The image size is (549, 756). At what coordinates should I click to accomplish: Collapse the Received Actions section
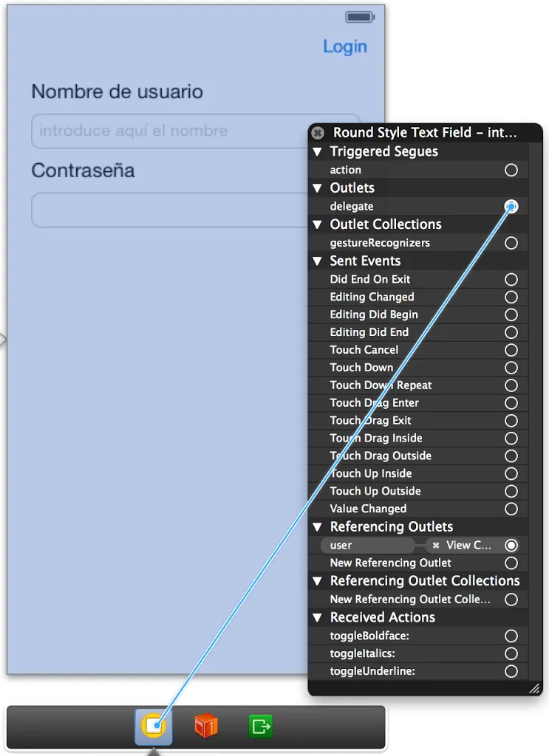tap(318, 618)
